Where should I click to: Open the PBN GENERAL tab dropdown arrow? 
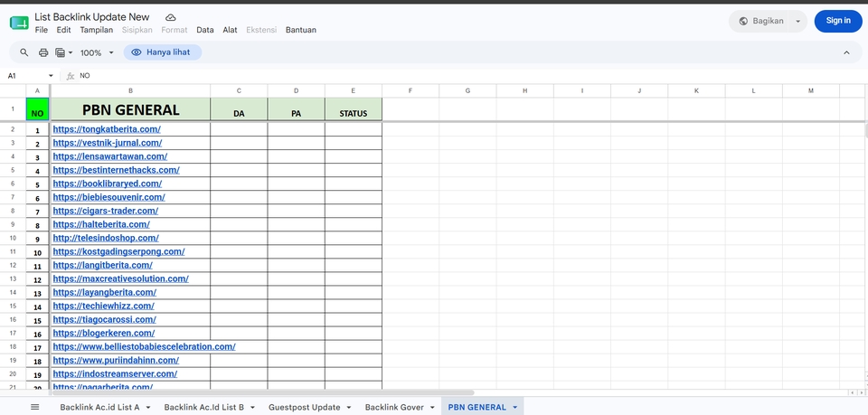pos(514,407)
